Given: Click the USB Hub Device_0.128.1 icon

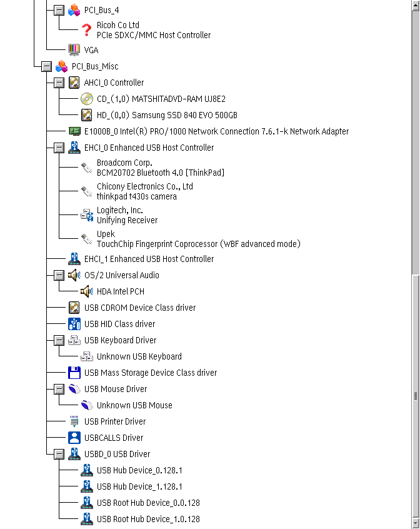Looking at the screenshot, I should click(x=87, y=470).
